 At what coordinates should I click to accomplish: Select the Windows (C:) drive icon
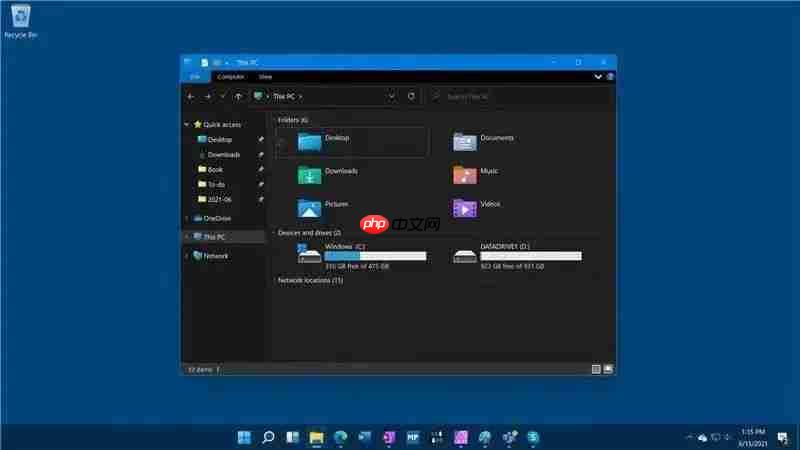309,253
